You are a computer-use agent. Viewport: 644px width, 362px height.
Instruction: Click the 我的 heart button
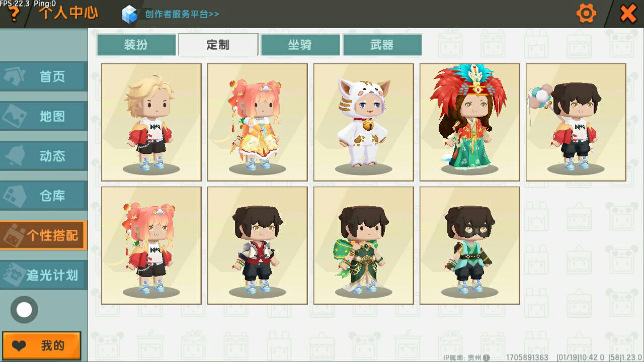[42, 345]
